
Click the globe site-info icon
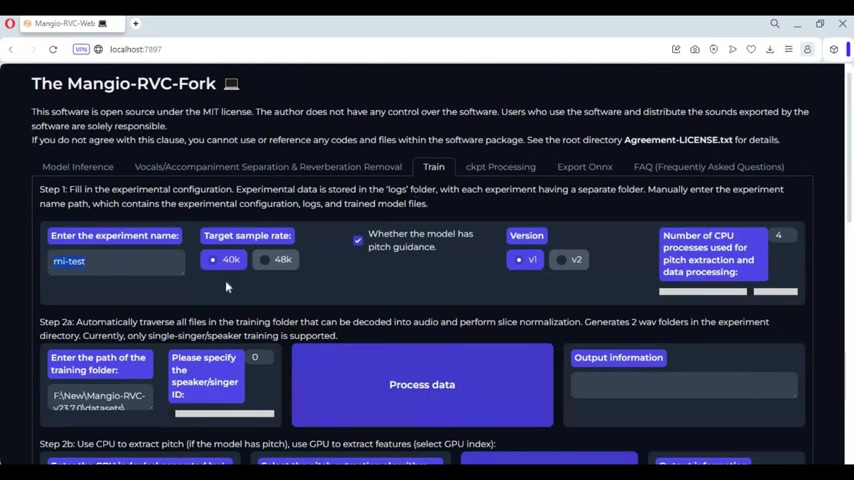[x=98, y=49]
